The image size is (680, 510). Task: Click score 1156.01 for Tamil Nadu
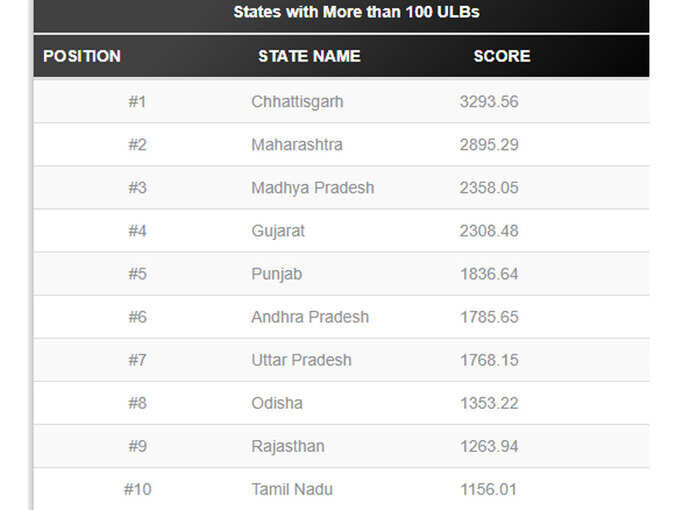tap(489, 489)
